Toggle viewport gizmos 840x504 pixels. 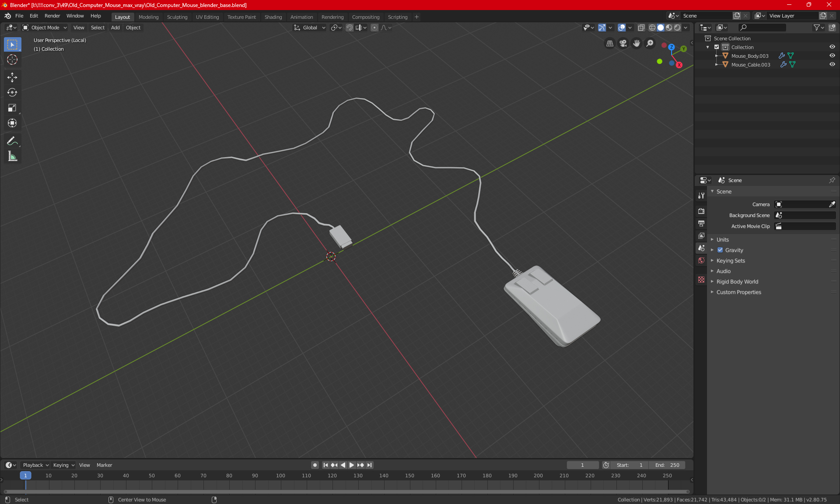point(602,28)
